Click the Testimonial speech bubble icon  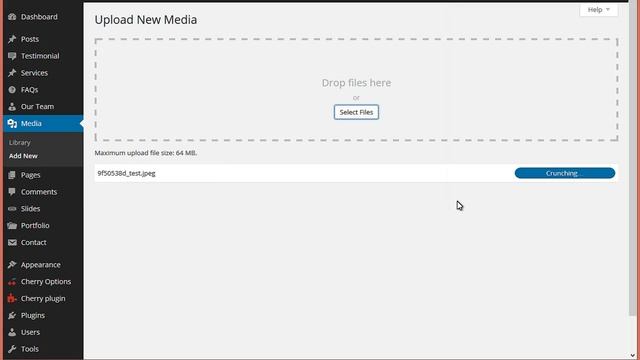click(x=12, y=56)
